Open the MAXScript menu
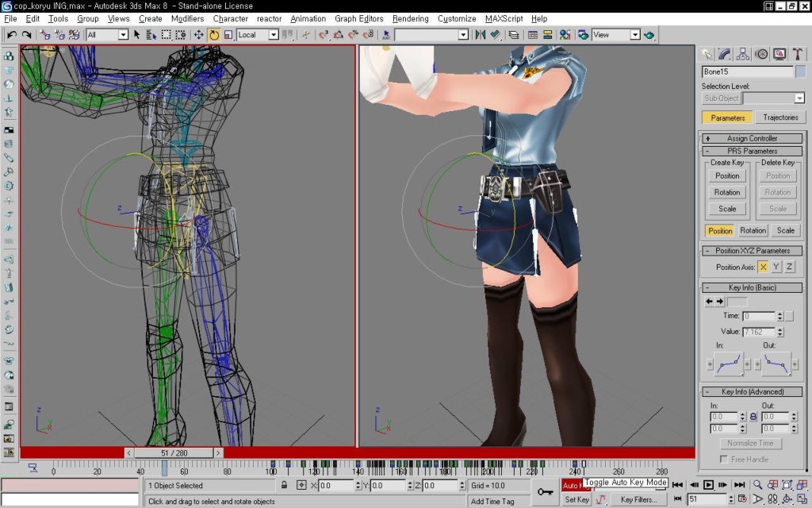Screen dimensions: 812x508 [x=504, y=19]
